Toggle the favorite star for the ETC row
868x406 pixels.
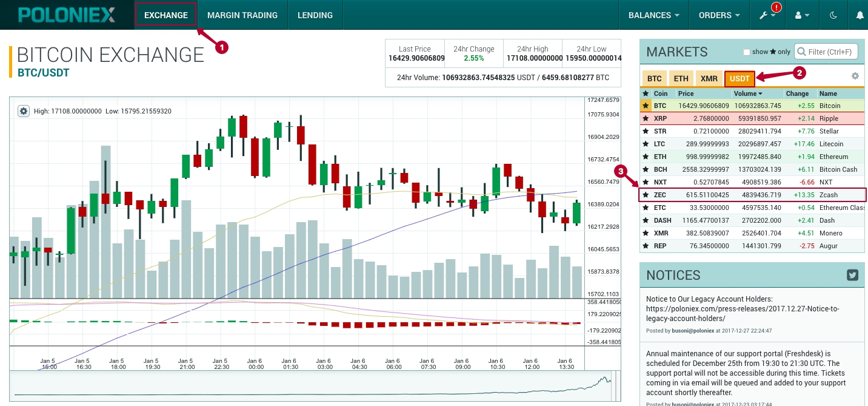click(646, 208)
